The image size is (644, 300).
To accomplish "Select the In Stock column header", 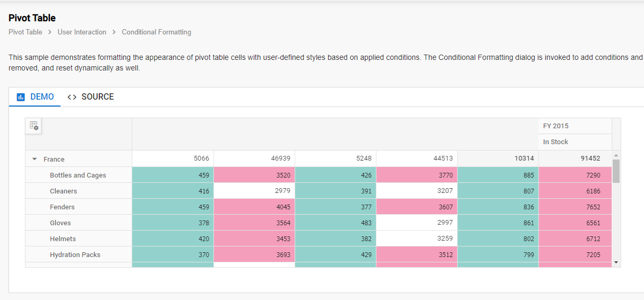I will (555, 142).
